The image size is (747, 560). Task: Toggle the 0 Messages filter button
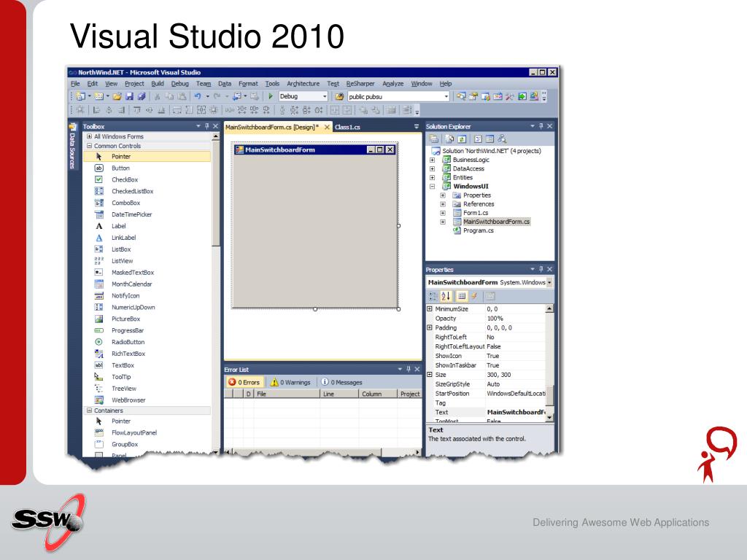point(341,382)
